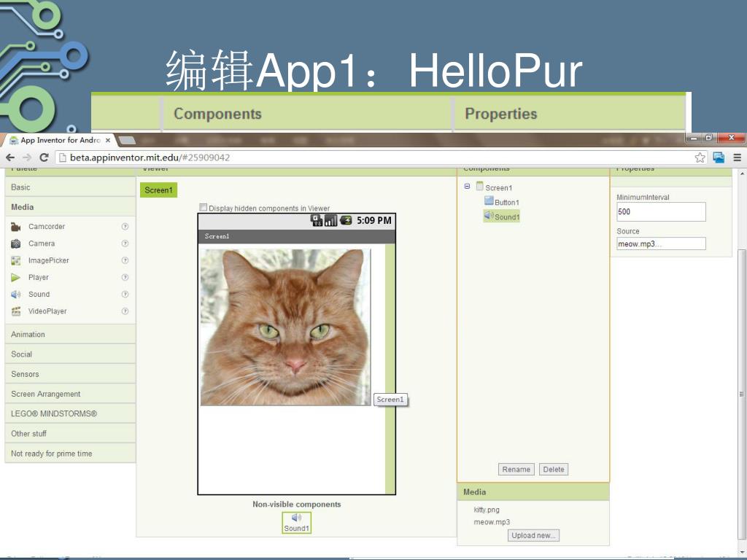Expand Not ready for prime time section

tap(71, 454)
